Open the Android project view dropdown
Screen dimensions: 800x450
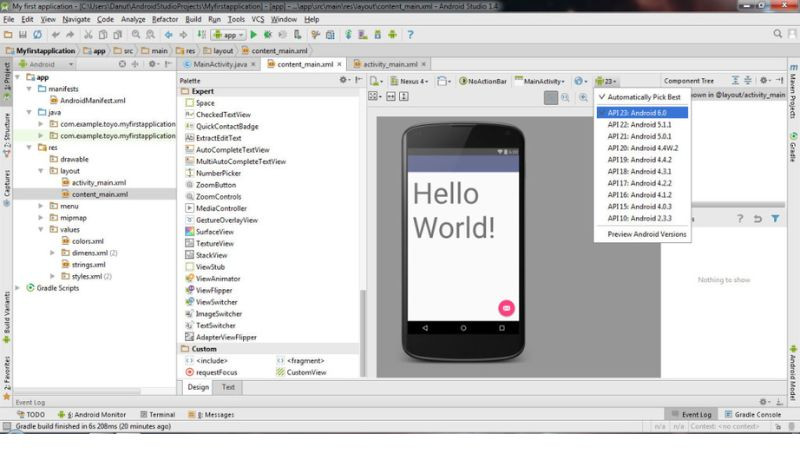[x=46, y=64]
